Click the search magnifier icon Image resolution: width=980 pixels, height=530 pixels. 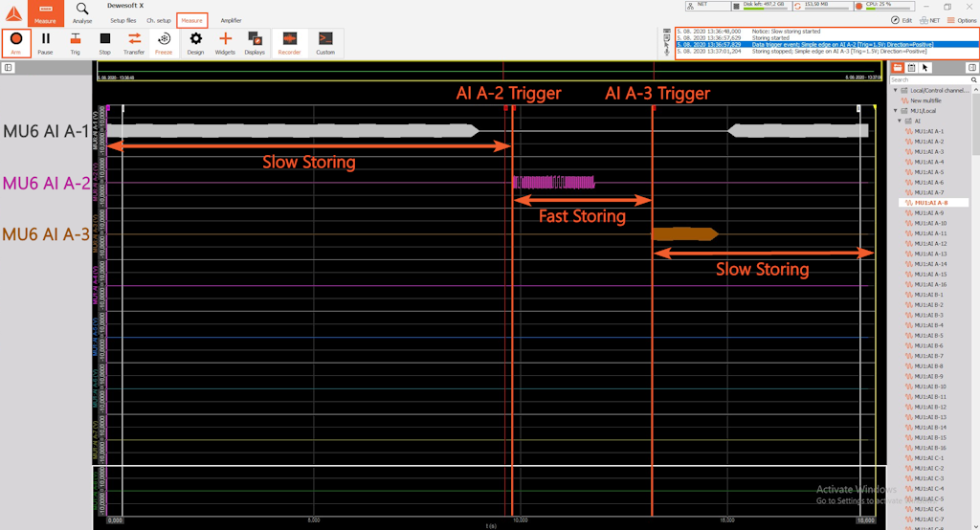pos(973,80)
